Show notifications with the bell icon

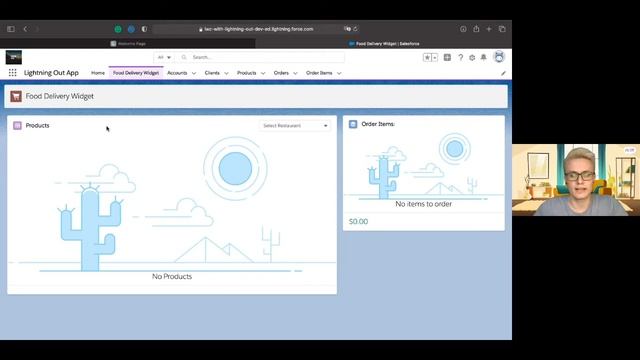click(484, 58)
